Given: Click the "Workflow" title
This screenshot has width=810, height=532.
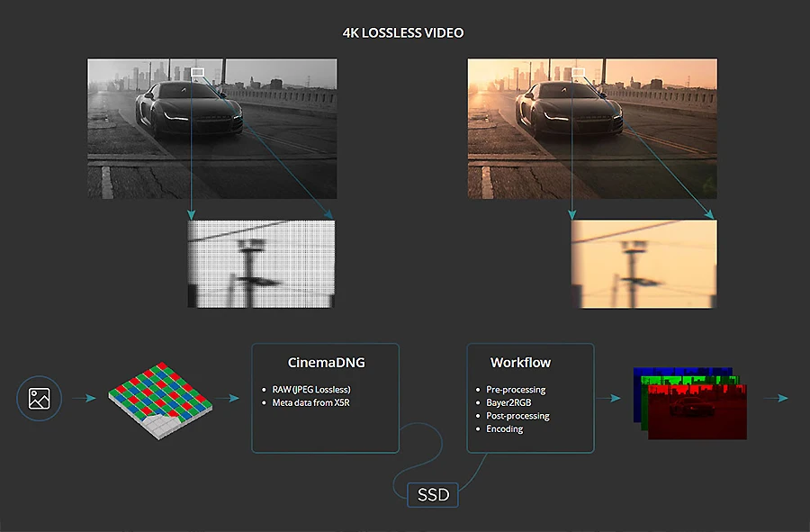Looking at the screenshot, I should 520,363.
